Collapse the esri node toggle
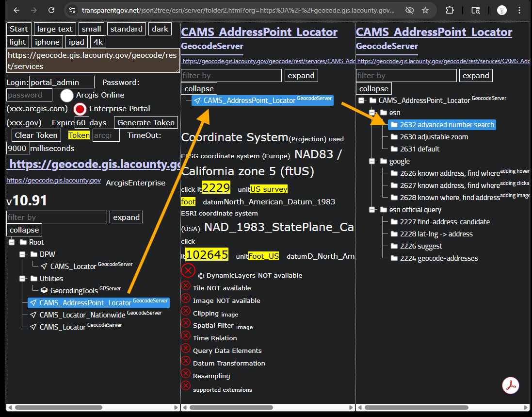 coord(372,113)
